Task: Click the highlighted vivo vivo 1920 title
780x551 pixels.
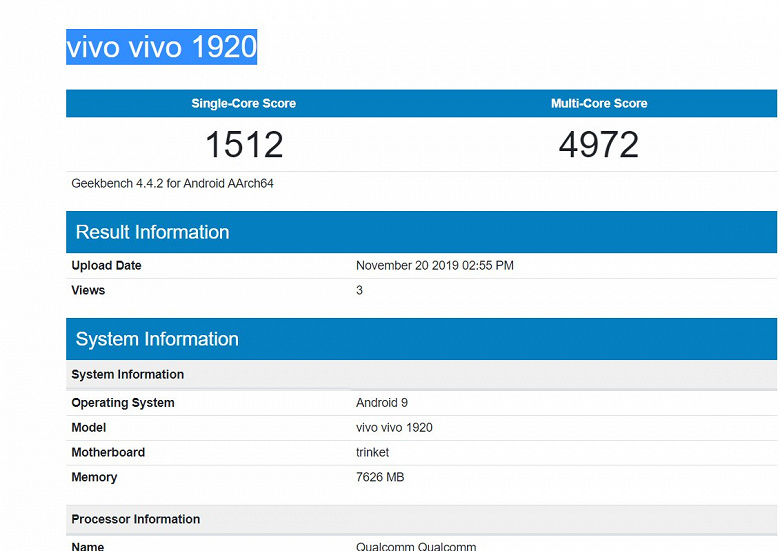Action: point(161,47)
